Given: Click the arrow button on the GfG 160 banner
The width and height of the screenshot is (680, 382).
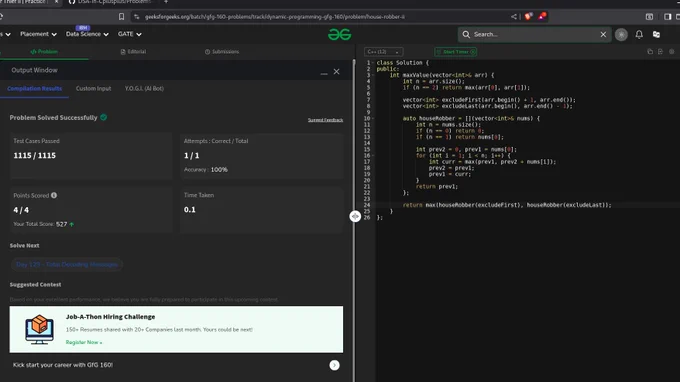Looking at the screenshot, I should click(x=334, y=365).
